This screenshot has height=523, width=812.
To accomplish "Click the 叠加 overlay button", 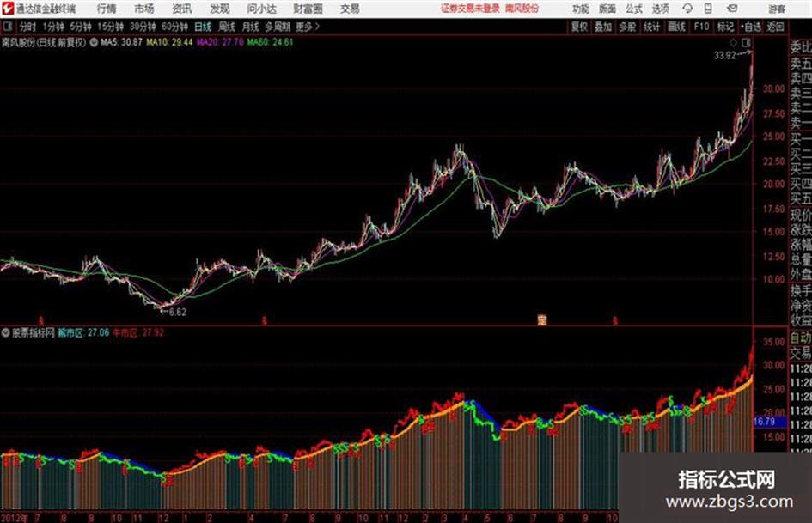I will click(x=603, y=27).
